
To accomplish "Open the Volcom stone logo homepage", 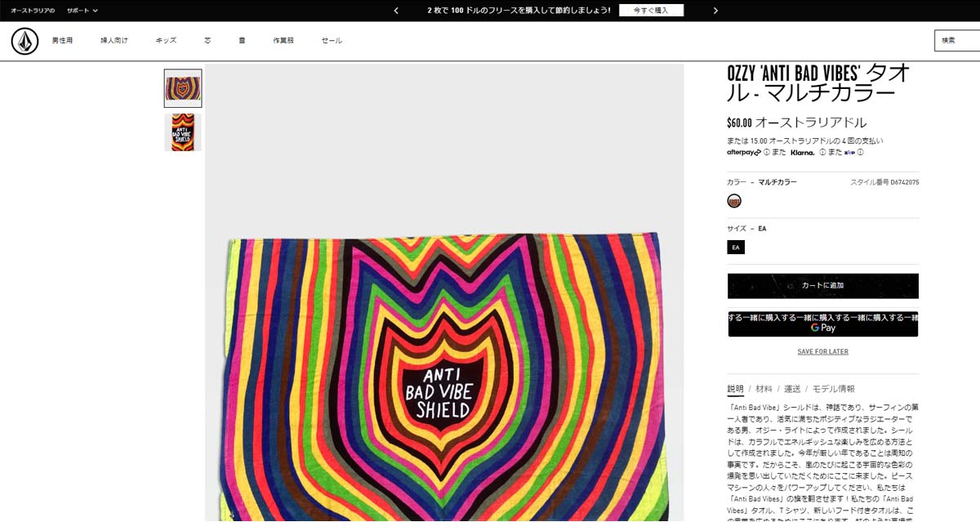I will coord(25,41).
